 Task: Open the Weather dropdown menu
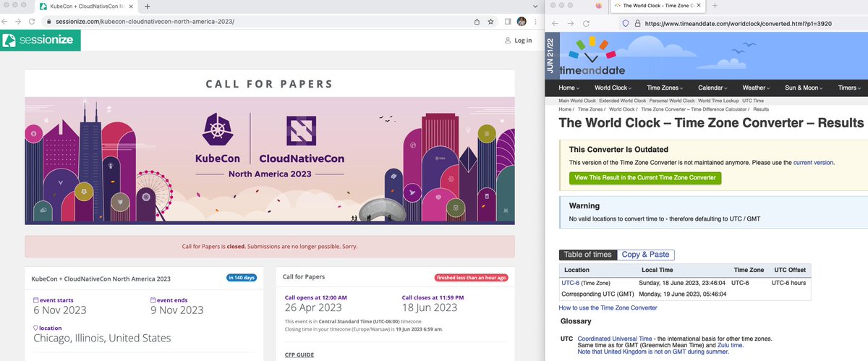(757, 88)
